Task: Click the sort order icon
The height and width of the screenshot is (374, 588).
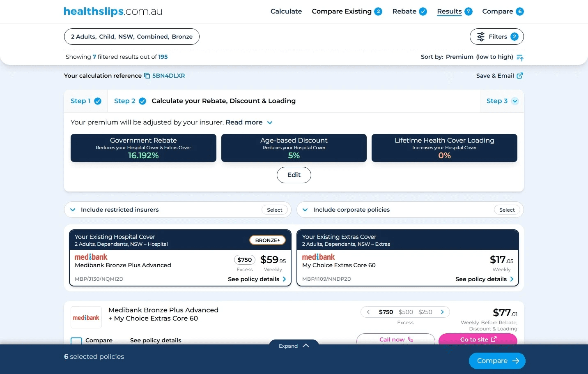Action: 520,58
